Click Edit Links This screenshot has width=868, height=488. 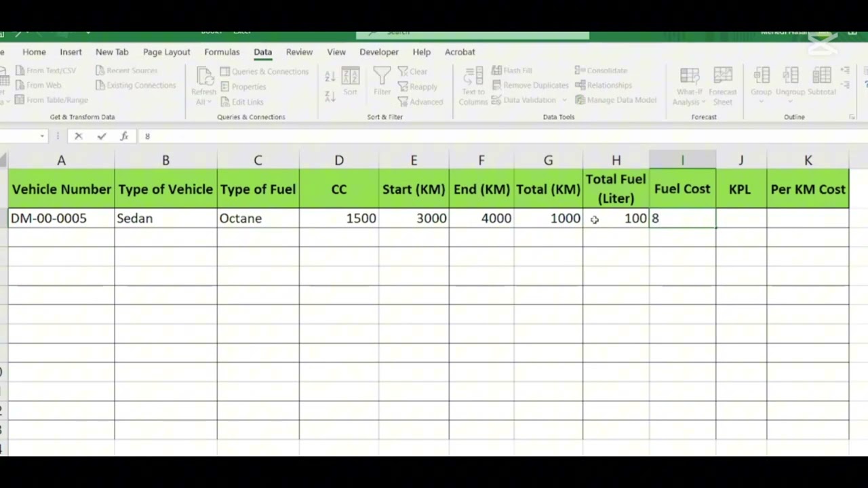[241, 102]
